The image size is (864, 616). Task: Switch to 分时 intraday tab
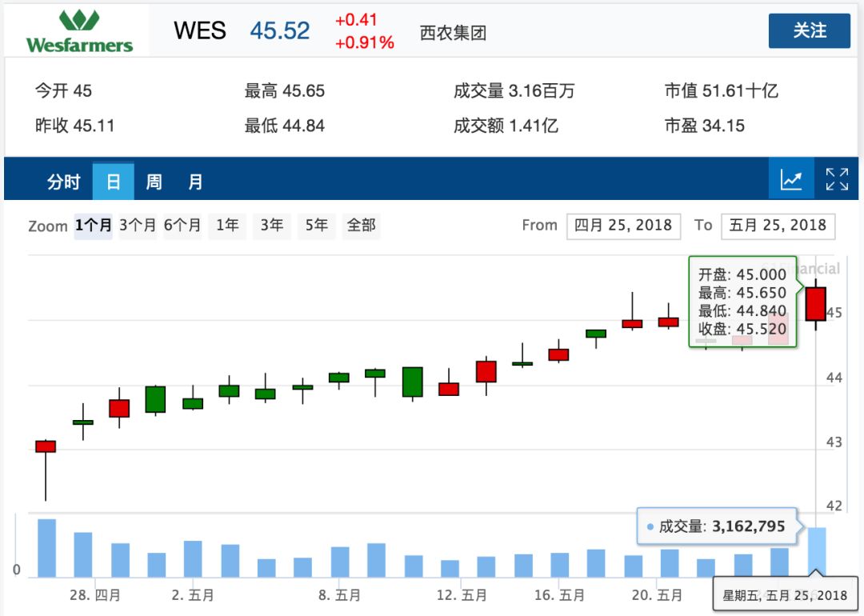click(x=63, y=182)
